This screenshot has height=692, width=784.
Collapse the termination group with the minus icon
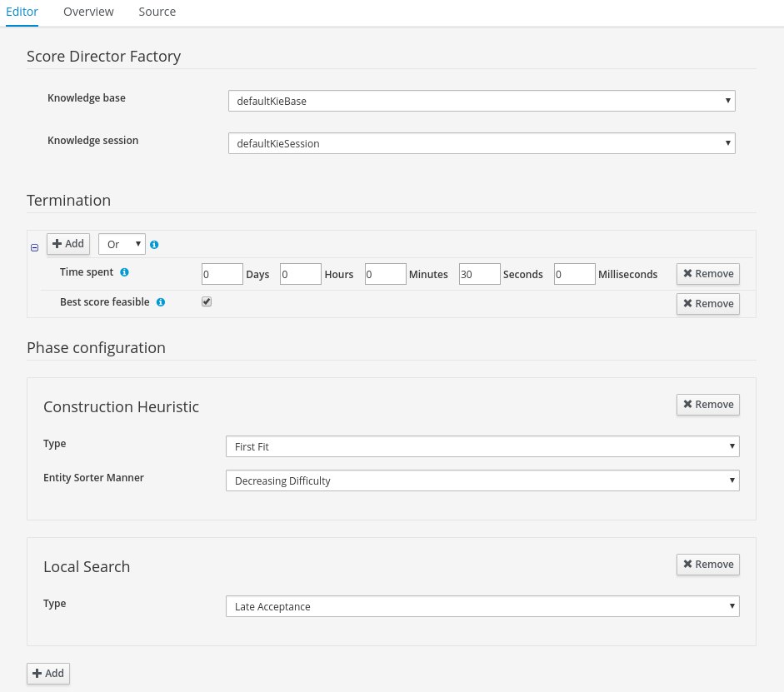coord(34,247)
